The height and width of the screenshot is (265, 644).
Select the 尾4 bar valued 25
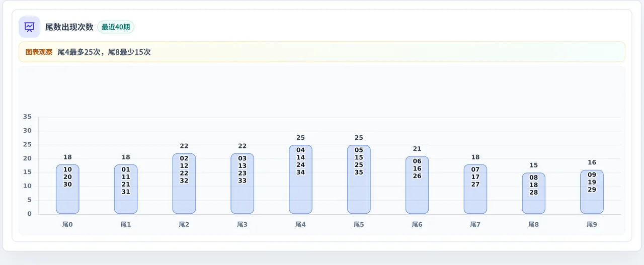point(300,180)
